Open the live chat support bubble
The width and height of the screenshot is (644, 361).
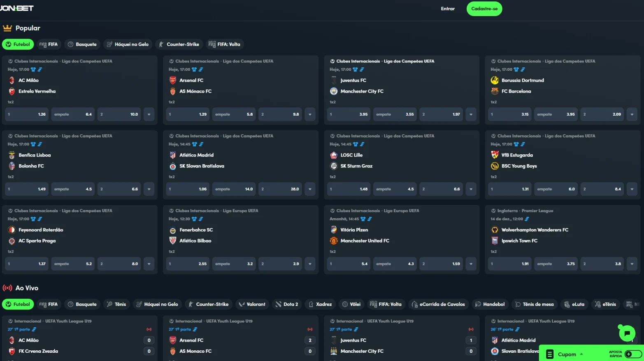click(x=627, y=333)
